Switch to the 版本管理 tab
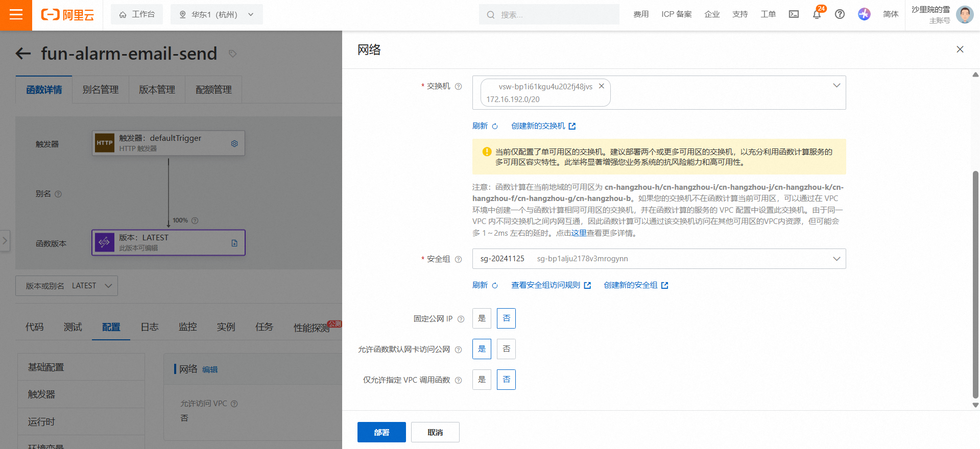 tap(157, 90)
